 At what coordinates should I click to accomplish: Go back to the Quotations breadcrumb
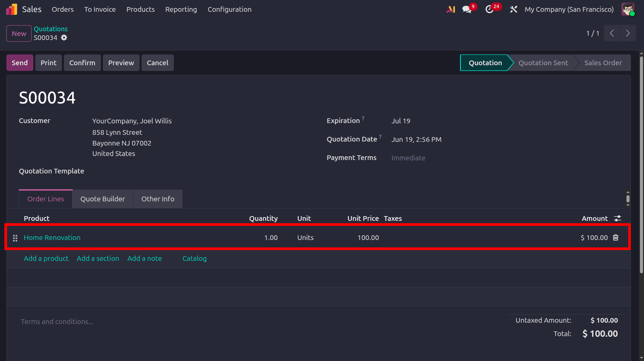50,29
